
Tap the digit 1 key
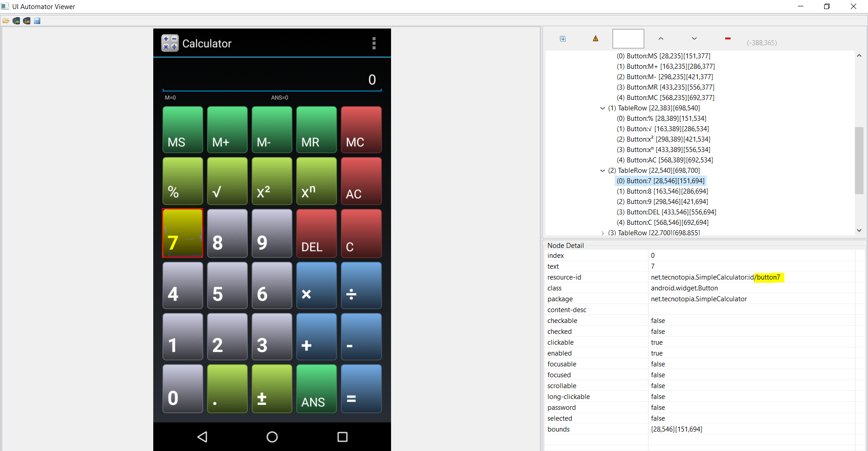click(x=183, y=337)
